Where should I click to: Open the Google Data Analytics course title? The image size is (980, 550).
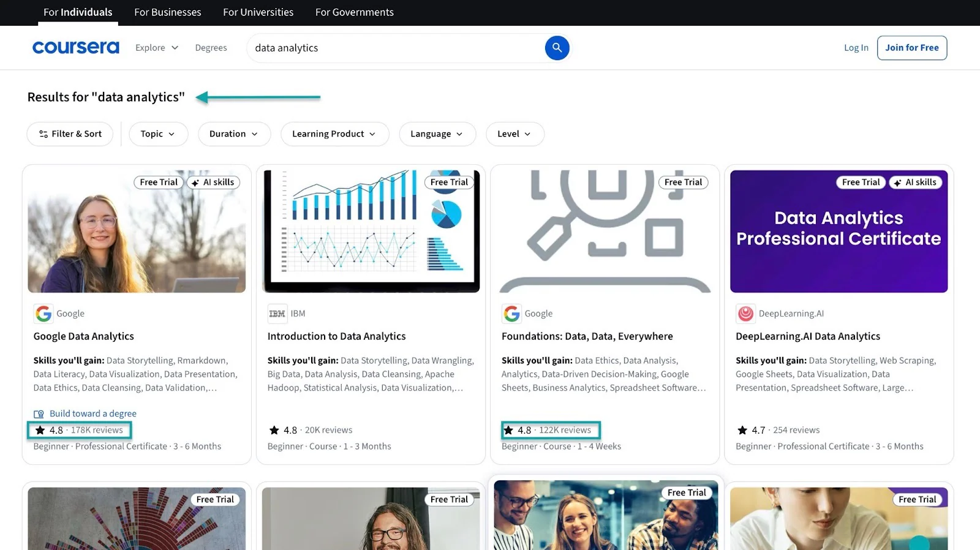point(83,336)
